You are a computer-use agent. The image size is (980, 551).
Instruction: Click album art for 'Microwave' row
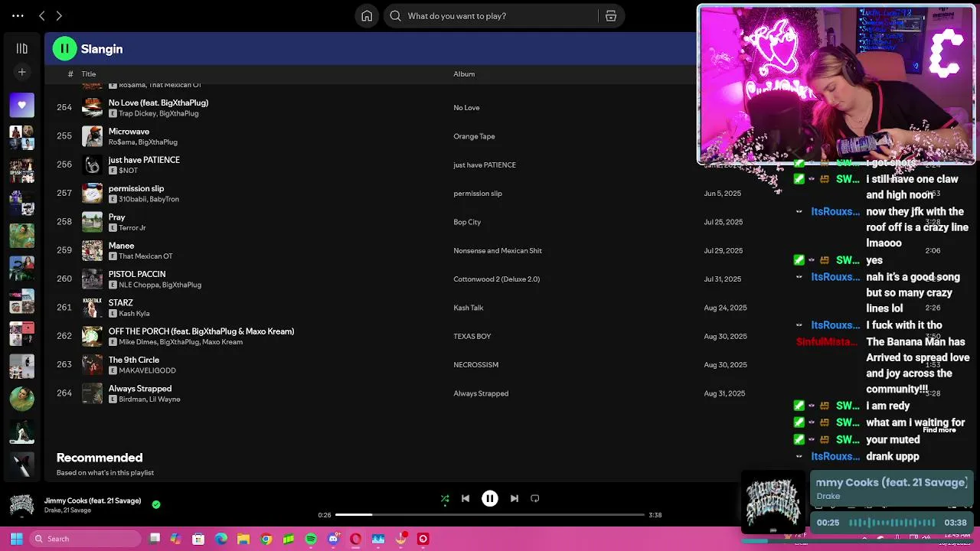pos(92,136)
